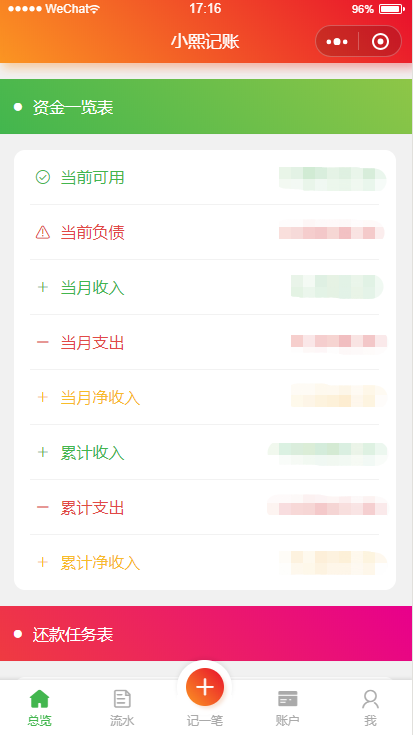Click the red minus icon beside 当月支出
Image resolution: width=413 pixels, height=735 pixels.
point(43,342)
